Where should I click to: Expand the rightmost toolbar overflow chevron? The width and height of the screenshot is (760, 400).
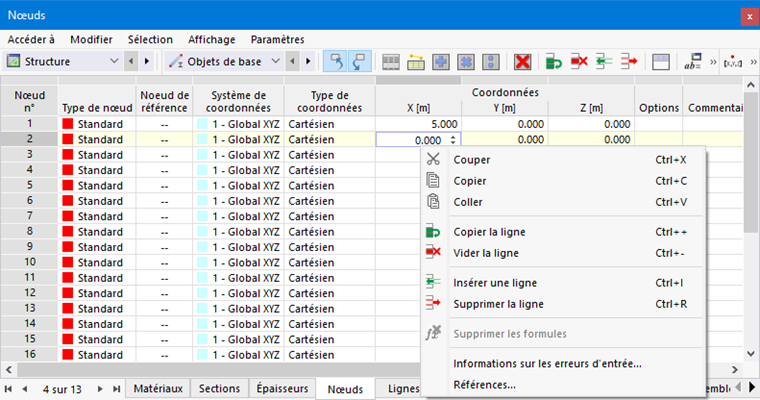point(753,62)
